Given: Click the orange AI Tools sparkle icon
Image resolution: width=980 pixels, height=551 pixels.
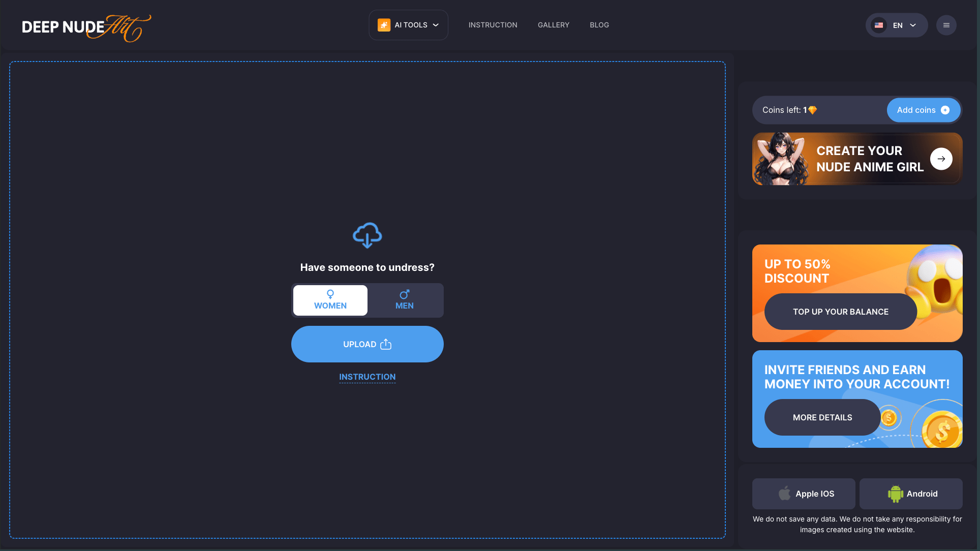Looking at the screenshot, I should coord(384,25).
